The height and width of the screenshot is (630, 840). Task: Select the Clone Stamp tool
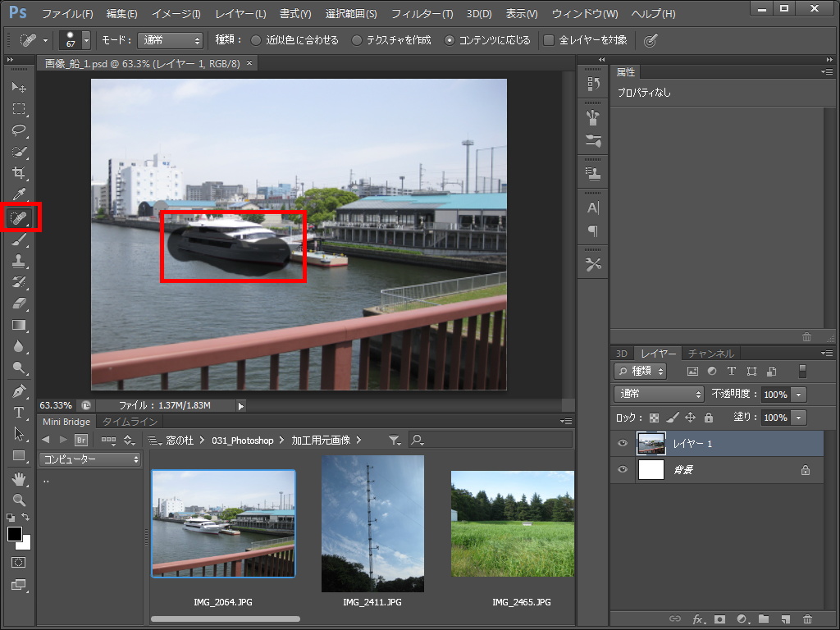tap(19, 261)
